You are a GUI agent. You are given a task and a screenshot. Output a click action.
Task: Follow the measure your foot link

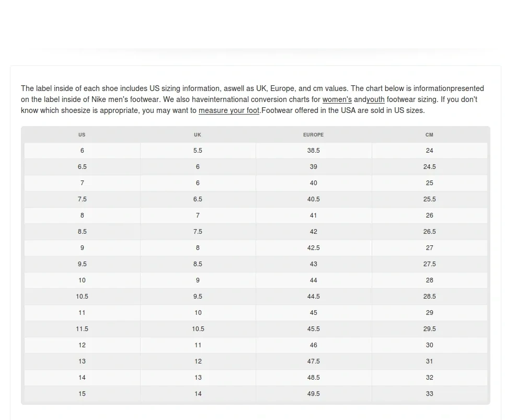tap(228, 110)
